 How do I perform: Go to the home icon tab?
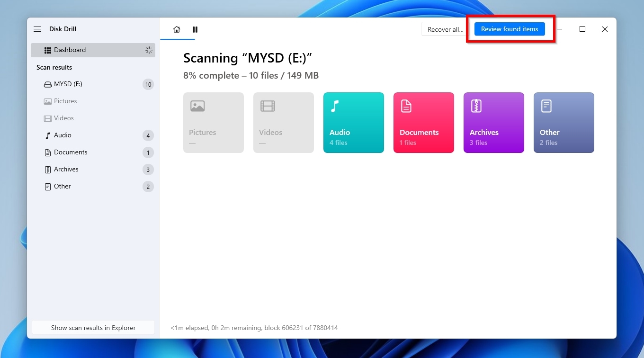(x=177, y=29)
